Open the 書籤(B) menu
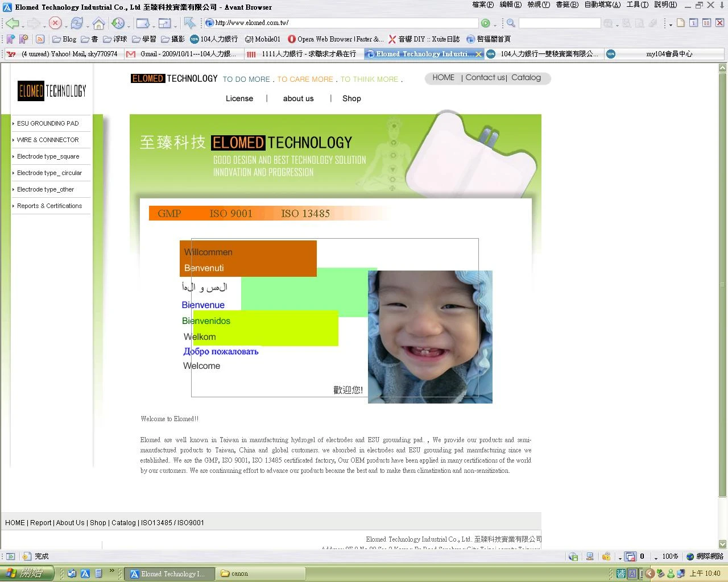Screen dimensions: 728x582 coord(566,5)
